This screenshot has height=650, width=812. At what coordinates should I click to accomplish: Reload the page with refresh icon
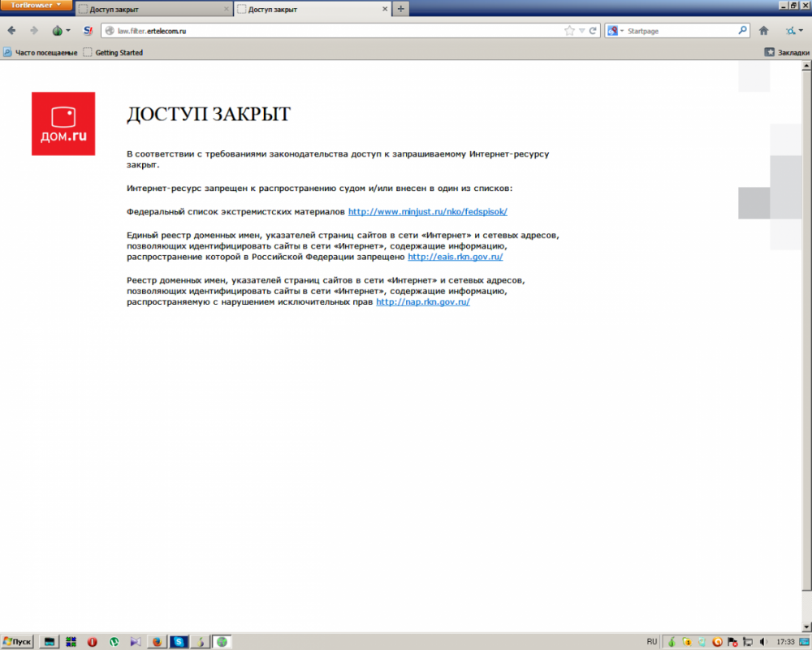coord(593,31)
